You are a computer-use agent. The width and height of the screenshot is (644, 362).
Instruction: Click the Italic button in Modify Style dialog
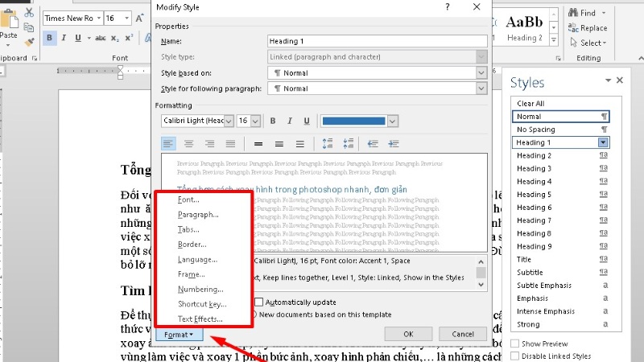coord(290,121)
